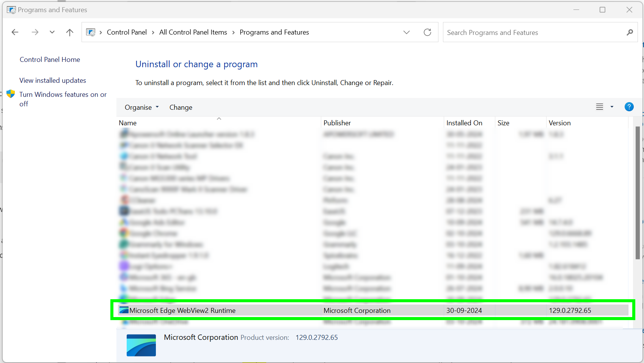This screenshot has width=644, height=363.
Task: Click version 129.0.2792.65 in list row
Action: click(570, 311)
